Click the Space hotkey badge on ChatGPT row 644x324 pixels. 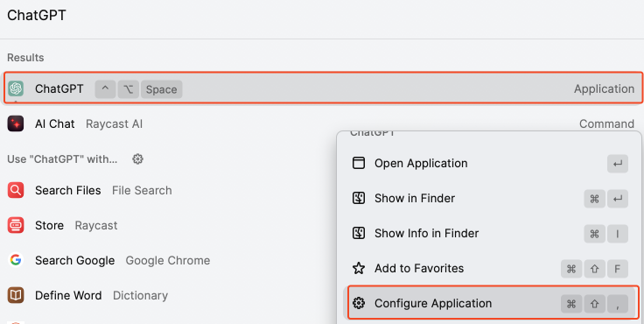(x=161, y=89)
